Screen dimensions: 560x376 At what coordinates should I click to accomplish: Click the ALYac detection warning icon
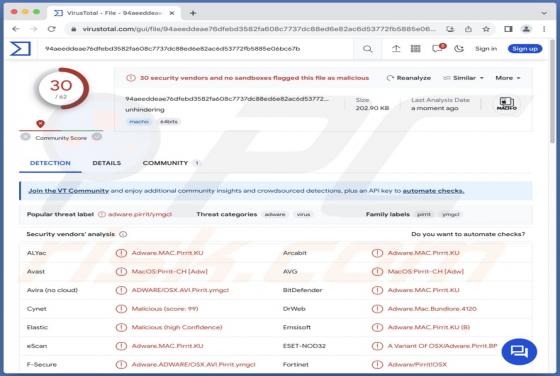(121, 253)
